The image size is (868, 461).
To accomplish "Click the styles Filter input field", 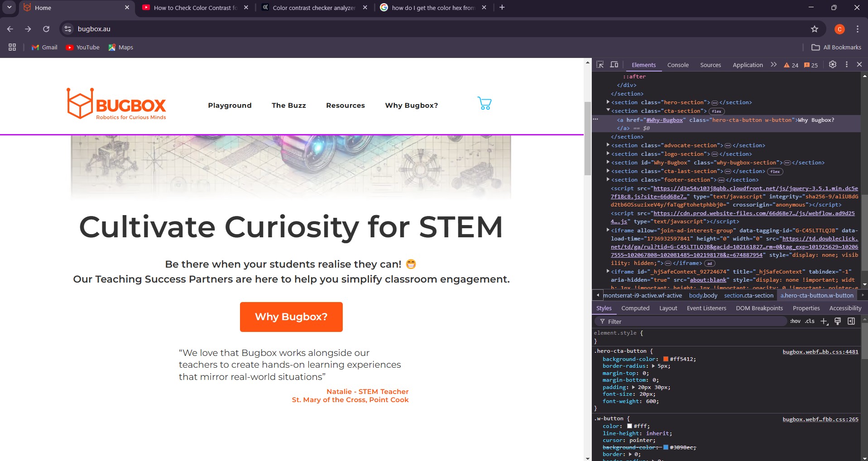I will click(691, 321).
